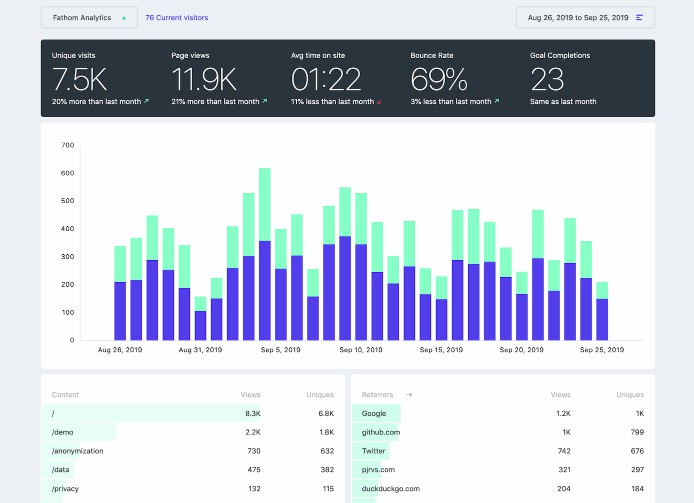Click the Twitter referrer row
Viewport: 694px width, 503px height.
pos(377,451)
